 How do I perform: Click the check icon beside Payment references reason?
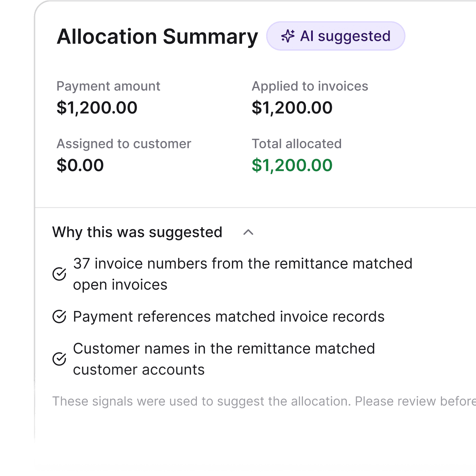point(59,317)
